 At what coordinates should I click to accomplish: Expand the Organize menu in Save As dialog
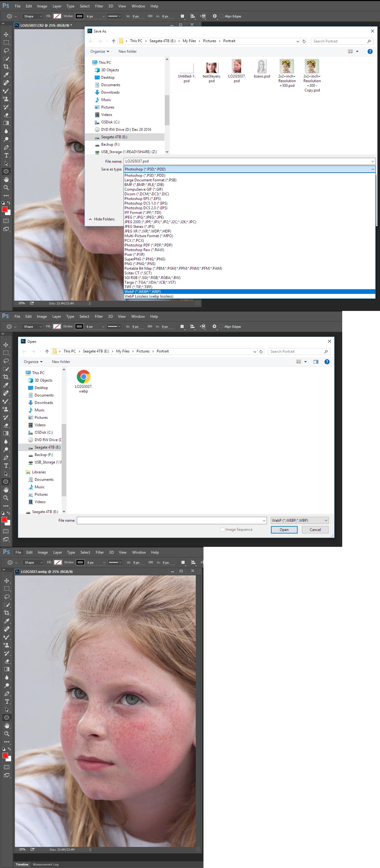tap(100, 51)
